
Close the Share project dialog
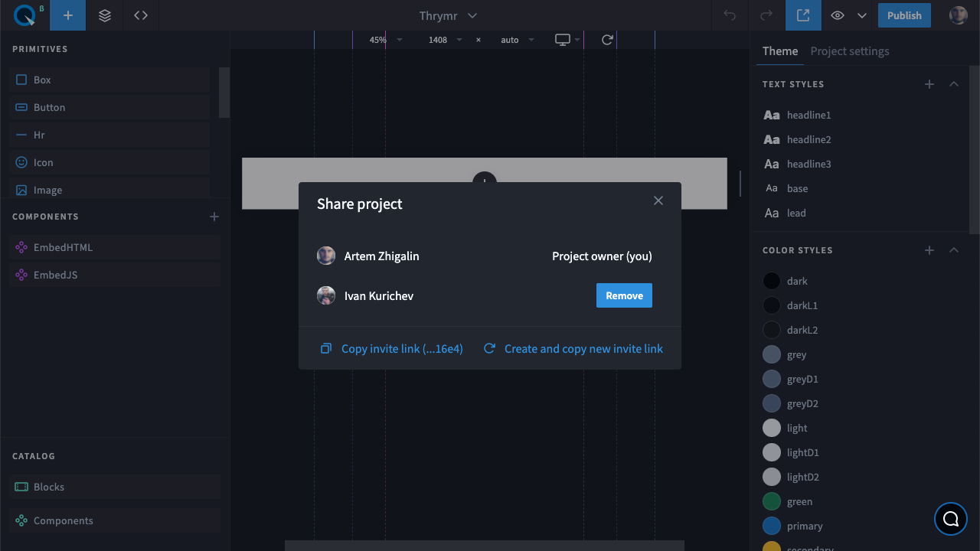(658, 201)
